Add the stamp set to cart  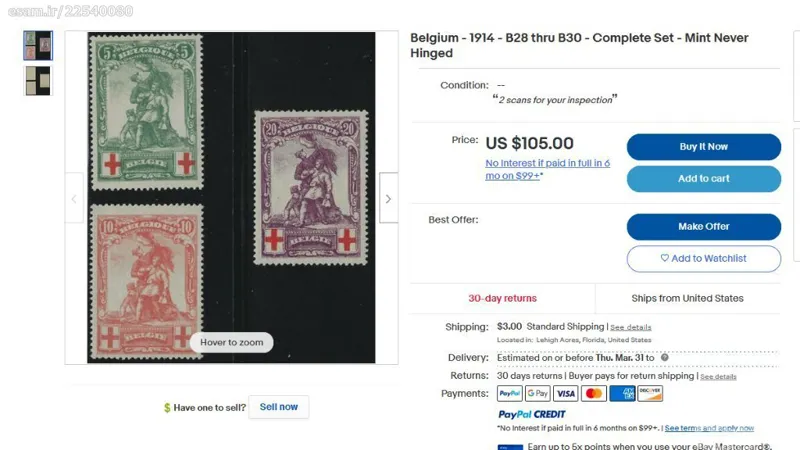click(x=704, y=179)
